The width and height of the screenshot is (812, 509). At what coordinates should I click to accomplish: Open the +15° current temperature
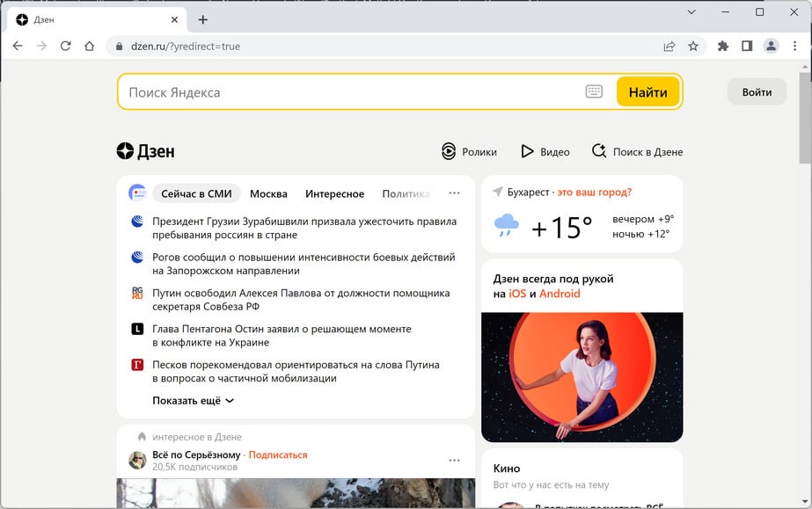[562, 227]
